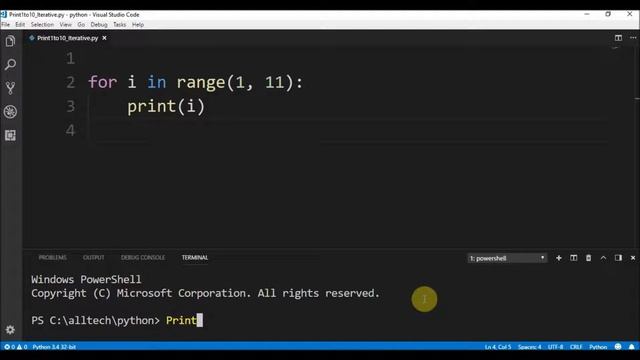The height and width of the screenshot is (360, 640).
Task: Switch to the Debug Console tab
Action: (x=143, y=258)
